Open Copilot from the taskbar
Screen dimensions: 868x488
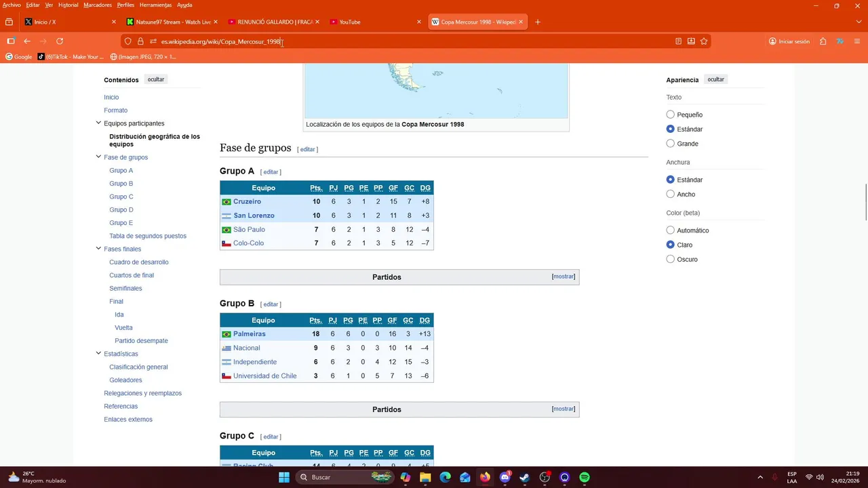406,477
